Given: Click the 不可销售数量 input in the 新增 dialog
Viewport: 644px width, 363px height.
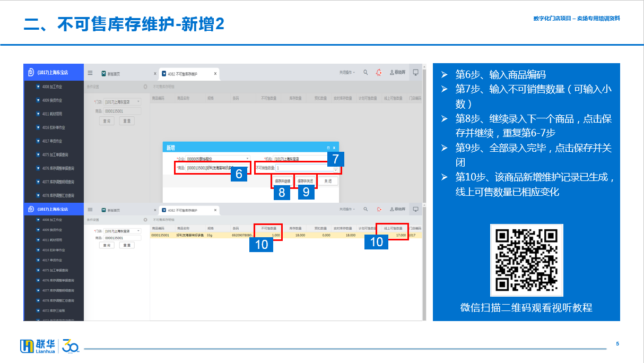Looking at the screenshot, I should click(x=304, y=168).
